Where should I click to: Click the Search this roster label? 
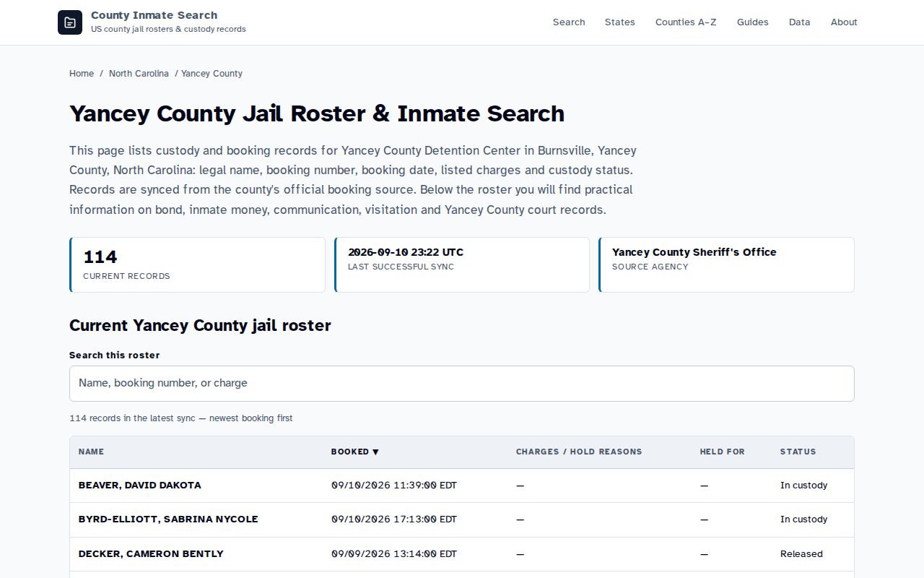click(x=115, y=355)
